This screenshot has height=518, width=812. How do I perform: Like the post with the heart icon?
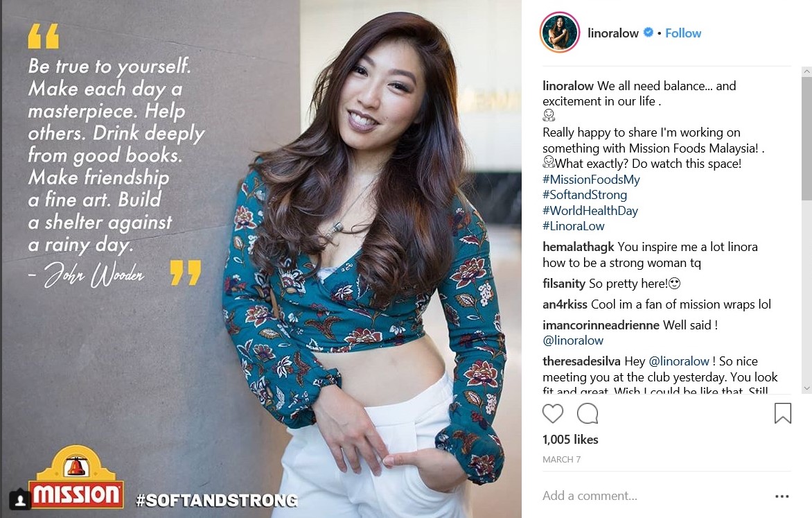(553, 413)
